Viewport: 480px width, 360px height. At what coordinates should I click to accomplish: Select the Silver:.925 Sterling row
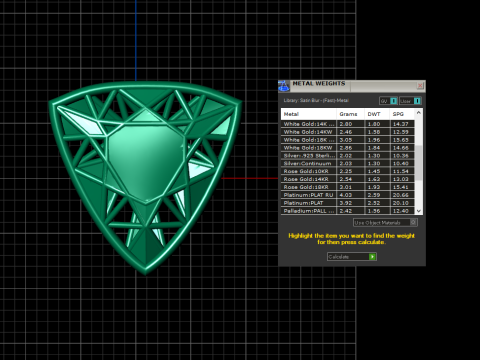(x=348, y=156)
